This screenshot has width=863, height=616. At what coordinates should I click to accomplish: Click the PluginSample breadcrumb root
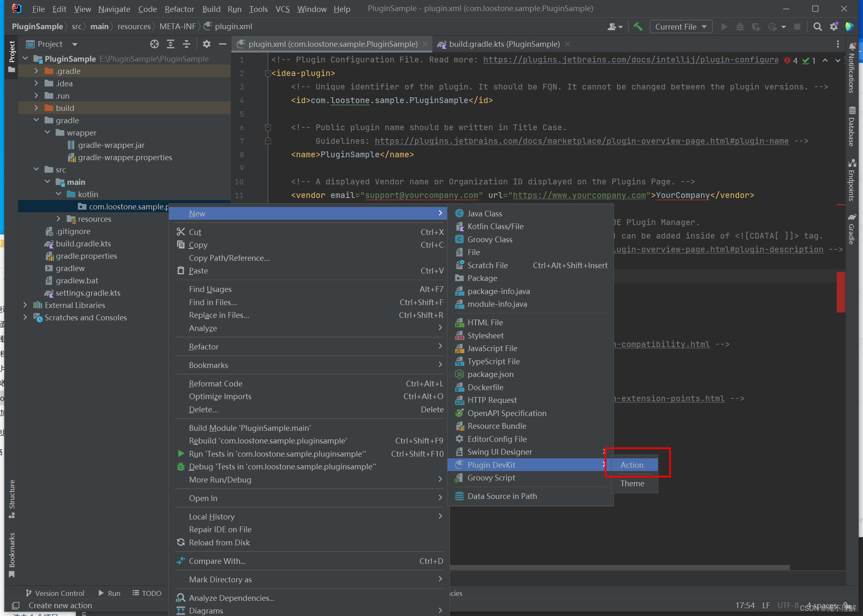[x=37, y=26]
